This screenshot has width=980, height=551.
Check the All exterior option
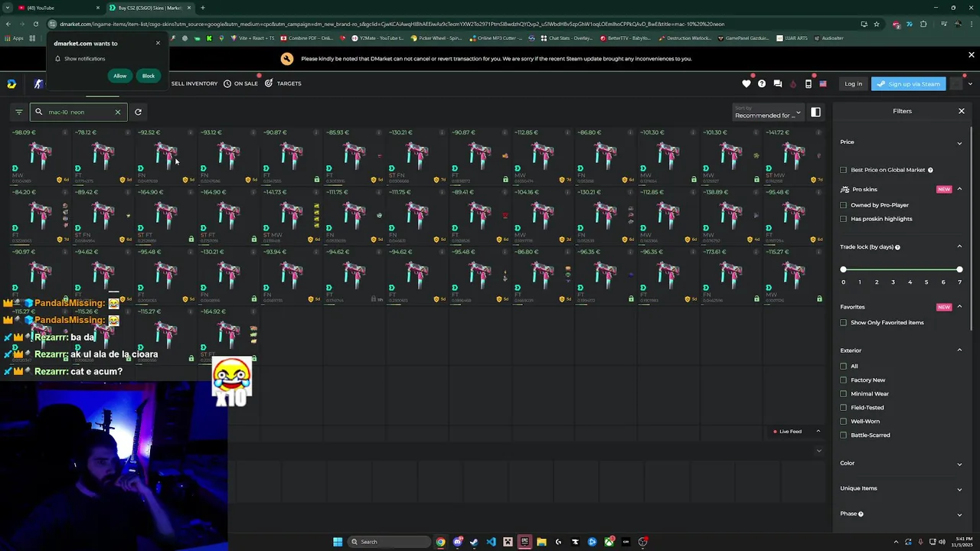[x=844, y=366]
